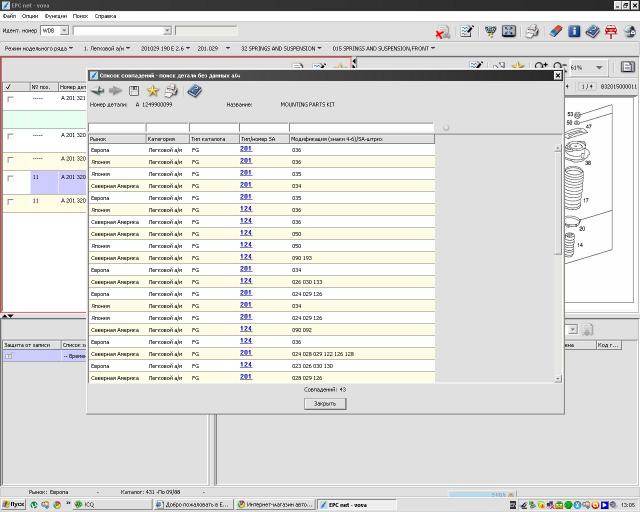This screenshot has width=640, height=512.
Task: Open link 124 in the '090 193' row
Action: [246, 257]
